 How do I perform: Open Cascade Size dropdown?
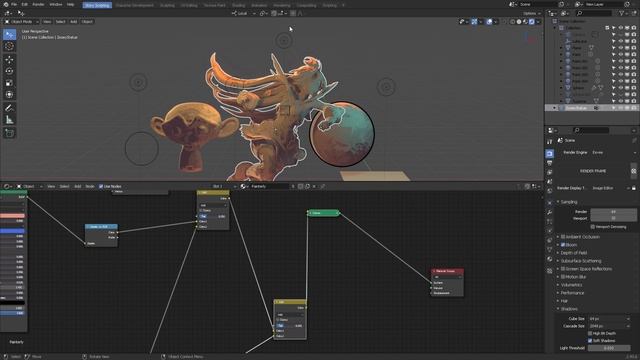point(609,326)
